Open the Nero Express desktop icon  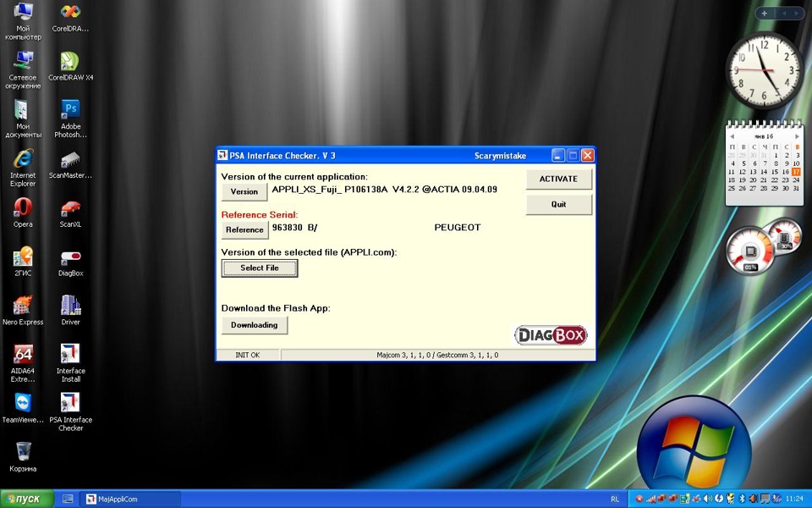[23, 310]
